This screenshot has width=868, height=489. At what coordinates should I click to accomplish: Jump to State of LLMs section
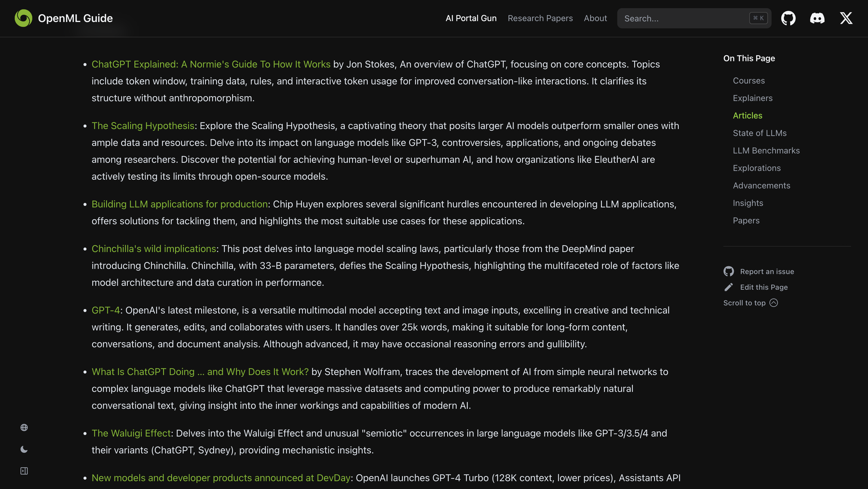click(x=759, y=133)
